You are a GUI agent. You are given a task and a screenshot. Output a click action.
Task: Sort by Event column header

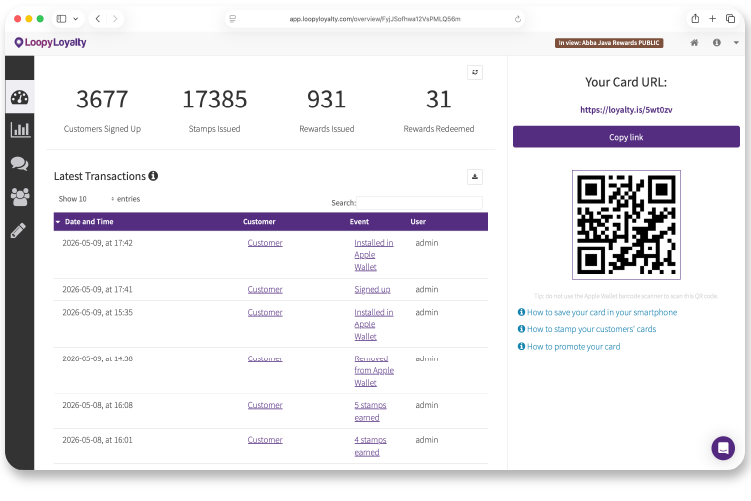(359, 221)
